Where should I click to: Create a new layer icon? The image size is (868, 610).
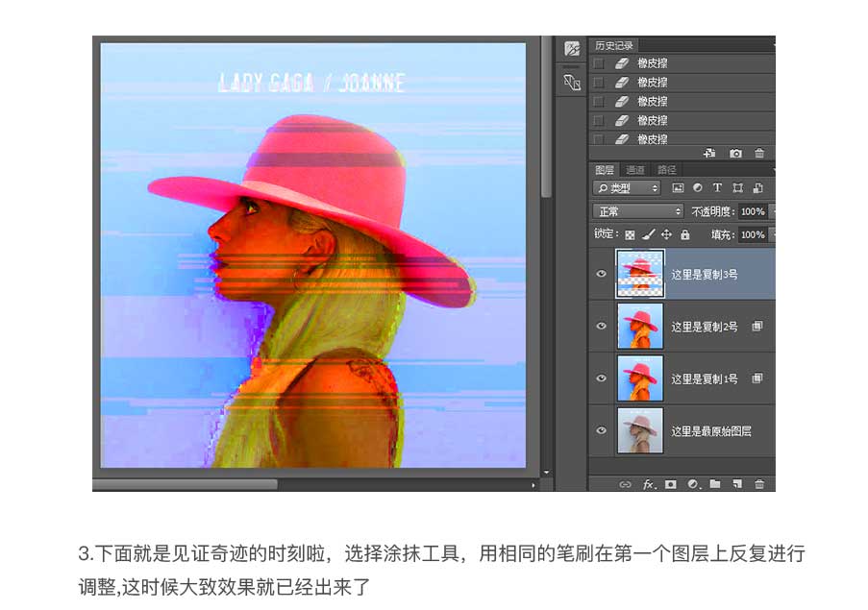(x=737, y=484)
